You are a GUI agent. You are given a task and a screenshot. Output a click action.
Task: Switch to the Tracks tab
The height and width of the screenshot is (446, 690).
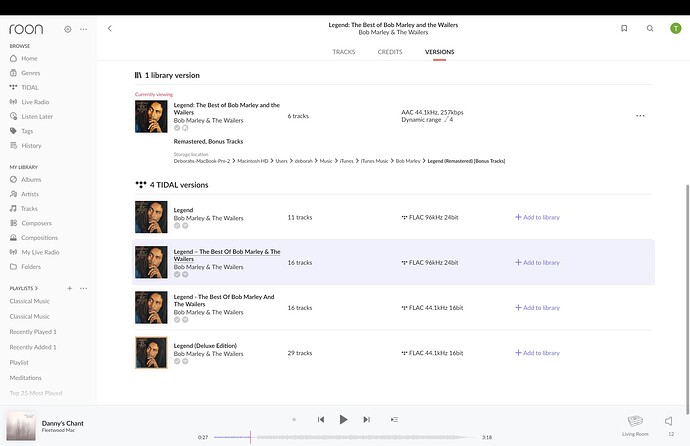(344, 52)
